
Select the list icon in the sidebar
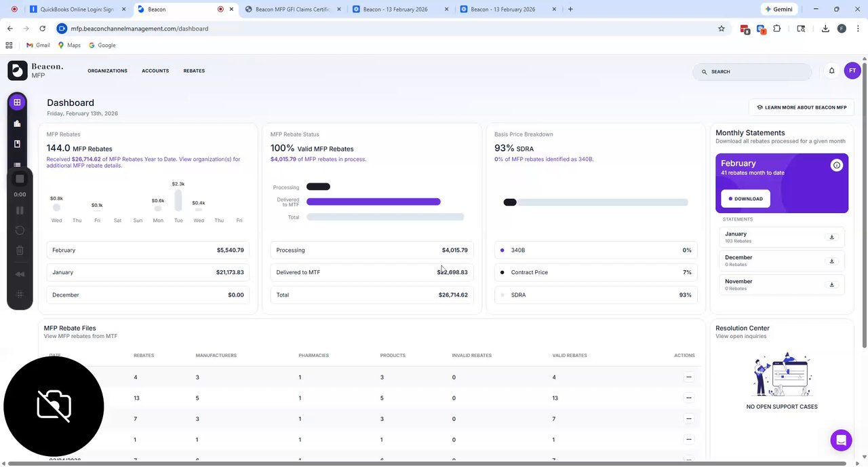(x=17, y=165)
